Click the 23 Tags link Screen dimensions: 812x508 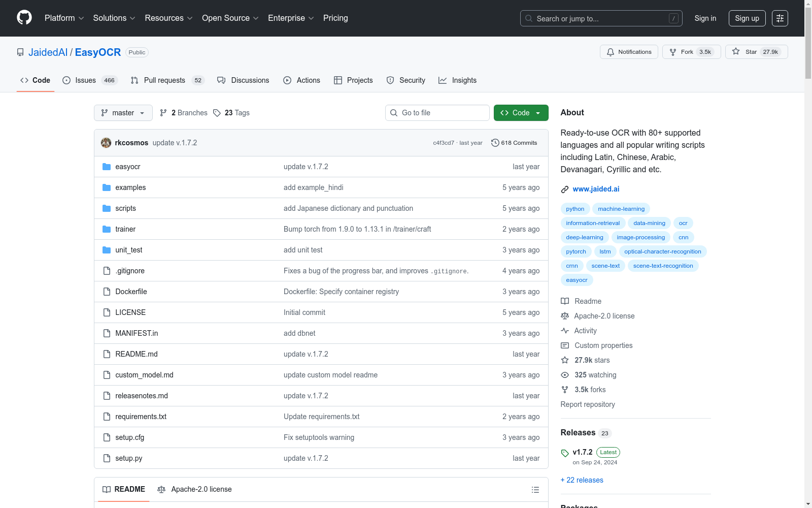(x=231, y=113)
